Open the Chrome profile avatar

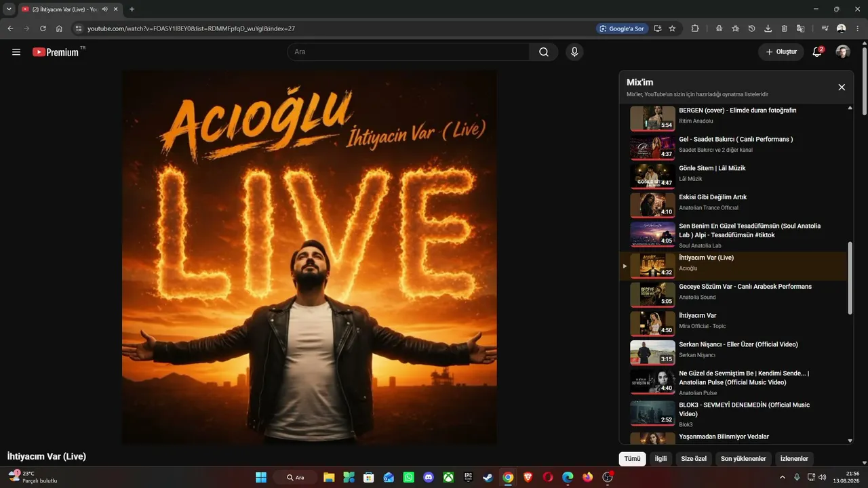pos(842,28)
